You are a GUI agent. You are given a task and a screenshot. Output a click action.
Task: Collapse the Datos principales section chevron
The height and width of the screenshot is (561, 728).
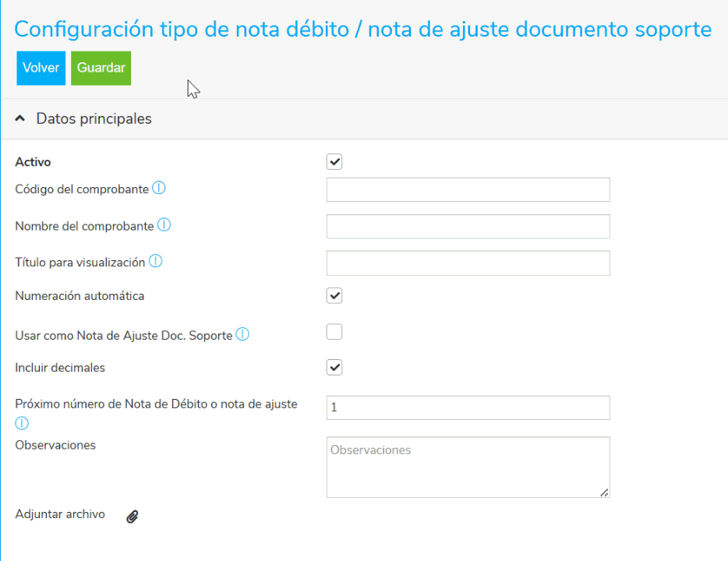click(x=20, y=119)
